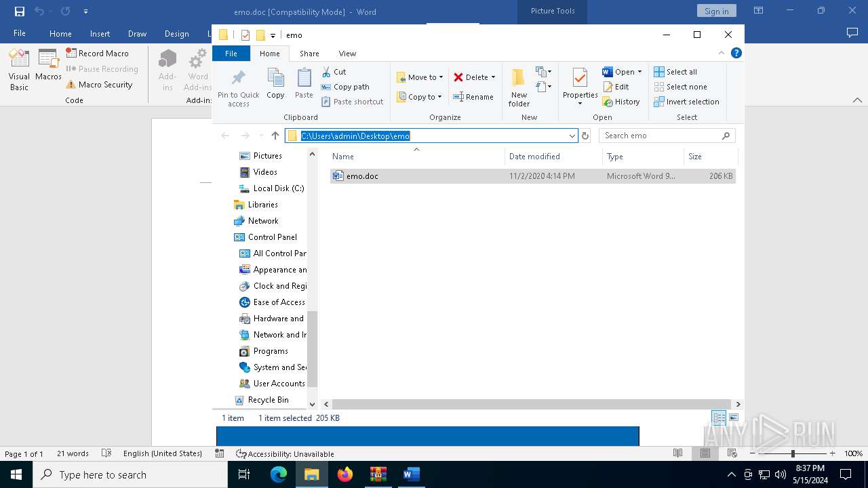The width and height of the screenshot is (868, 488).
Task: Open Explorer Help question mark icon
Action: pyautogui.click(x=736, y=53)
